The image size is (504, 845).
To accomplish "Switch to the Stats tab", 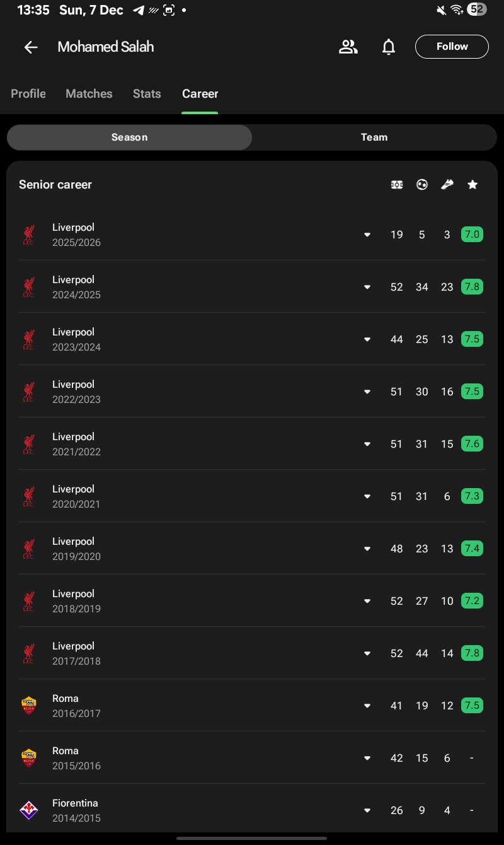I will (x=147, y=94).
